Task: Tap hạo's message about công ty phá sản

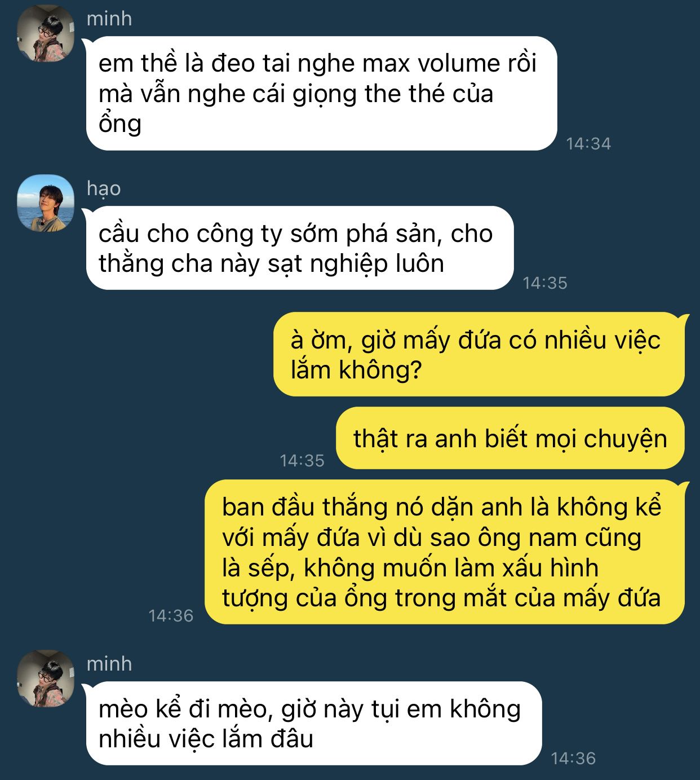Action: (300, 248)
